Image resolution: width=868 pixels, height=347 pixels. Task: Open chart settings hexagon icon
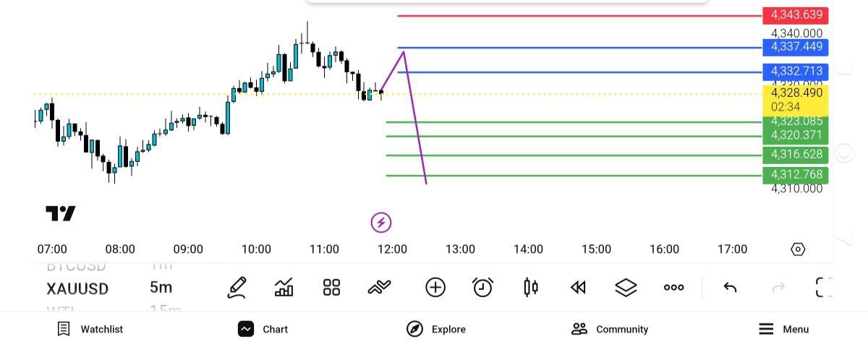[798, 249]
